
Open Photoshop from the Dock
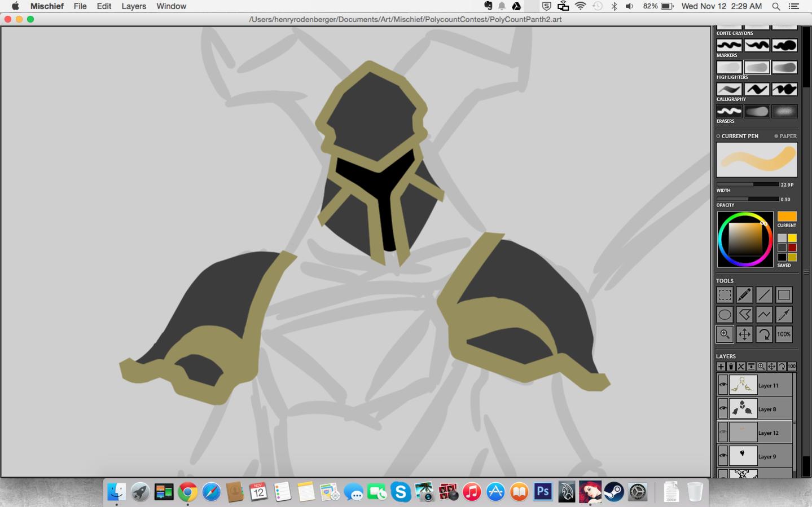point(543,492)
